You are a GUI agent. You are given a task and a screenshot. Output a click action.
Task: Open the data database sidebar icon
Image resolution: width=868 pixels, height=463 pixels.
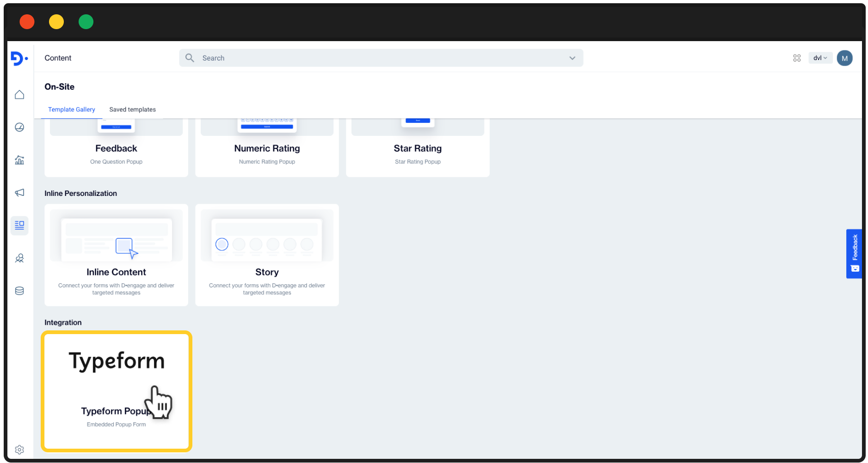19,291
